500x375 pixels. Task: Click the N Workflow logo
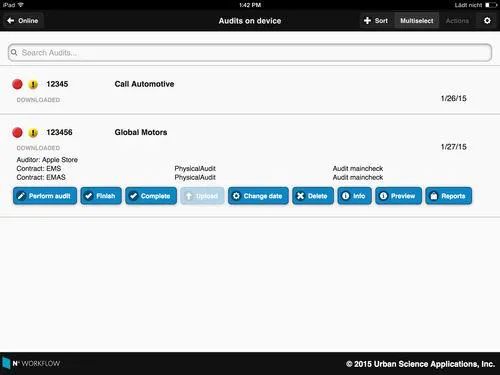(x=31, y=363)
